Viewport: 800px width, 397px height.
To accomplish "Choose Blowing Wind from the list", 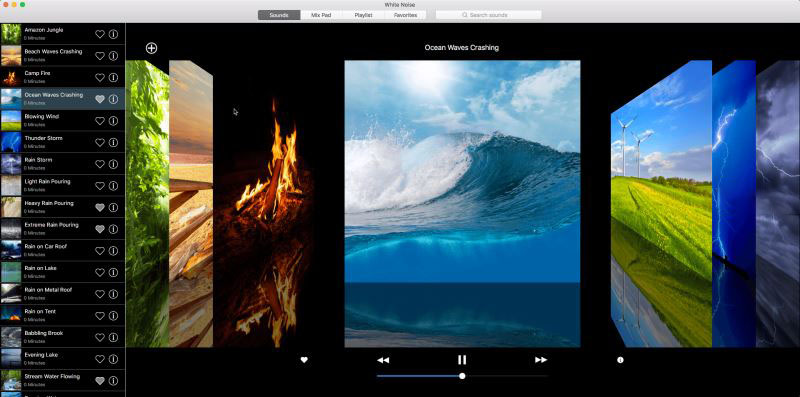I will click(x=62, y=120).
